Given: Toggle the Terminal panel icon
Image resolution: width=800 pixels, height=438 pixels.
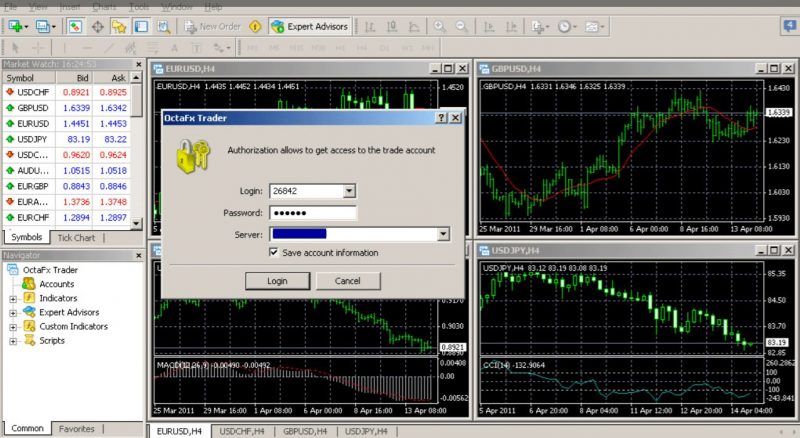Looking at the screenshot, I should (x=141, y=27).
